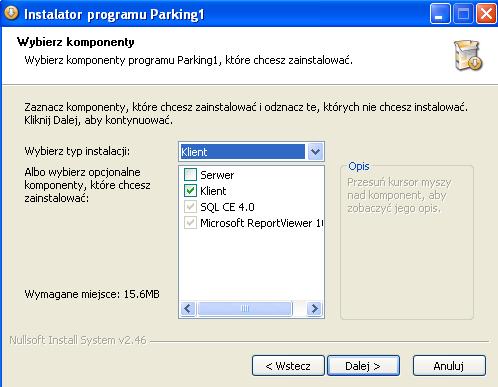Go back with the Wstecz button
Screen dimensions: 498x387
[x=288, y=366]
